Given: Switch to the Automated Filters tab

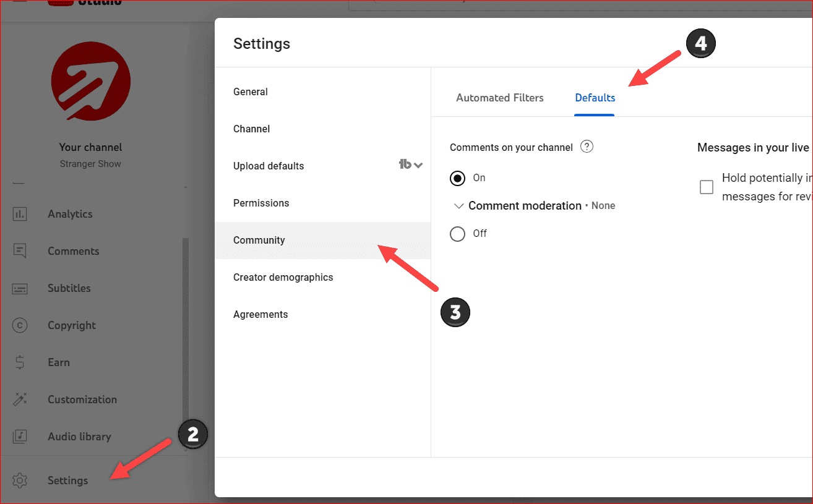Looking at the screenshot, I should tap(500, 98).
